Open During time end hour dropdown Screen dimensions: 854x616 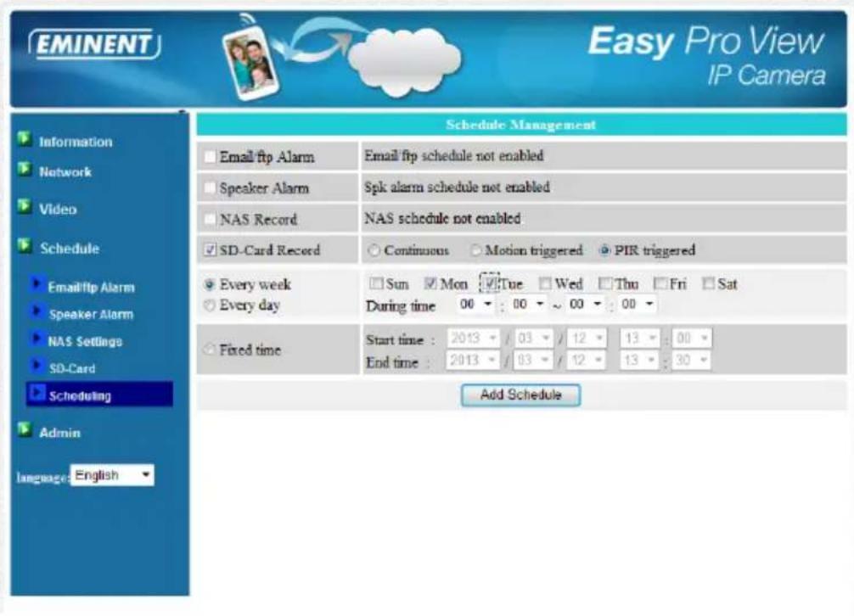pyautogui.click(x=586, y=305)
